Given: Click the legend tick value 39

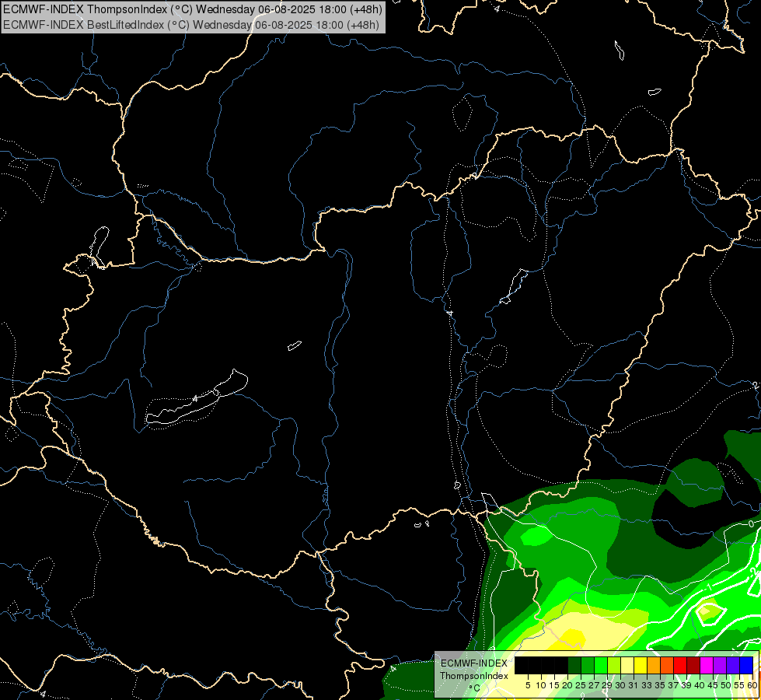Looking at the screenshot, I should [686, 685].
